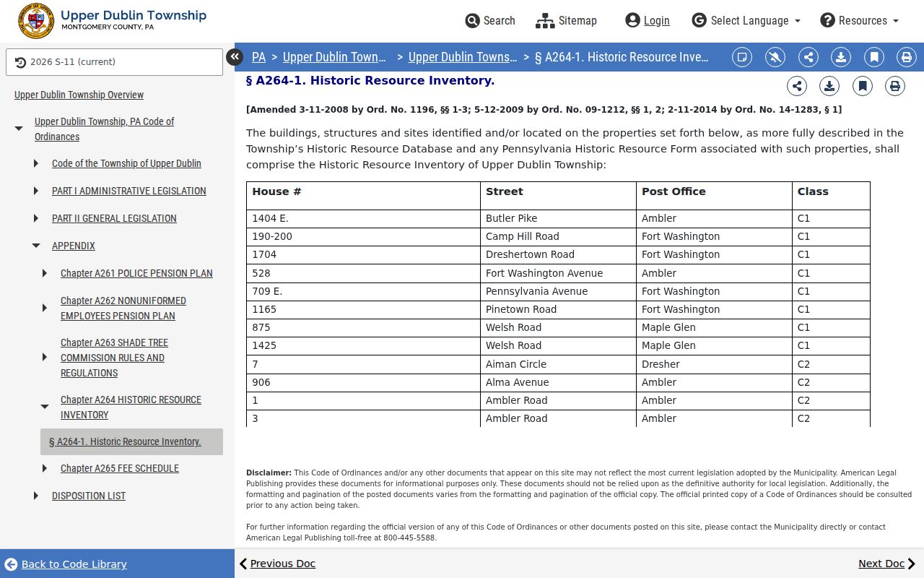The width and height of the screenshot is (924, 578).
Task: Download section A264-1 using the icon beside its heading
Action: [x=829, y=87]
